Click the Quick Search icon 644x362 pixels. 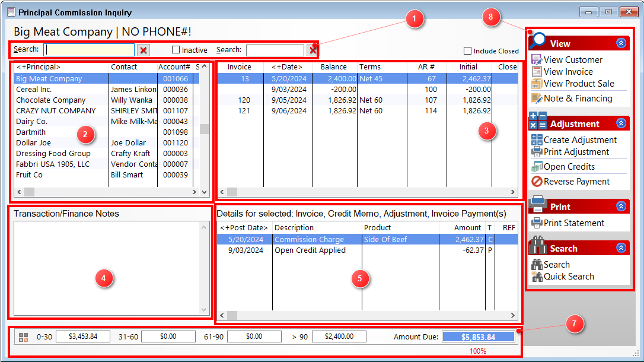[x=537, y=277]
